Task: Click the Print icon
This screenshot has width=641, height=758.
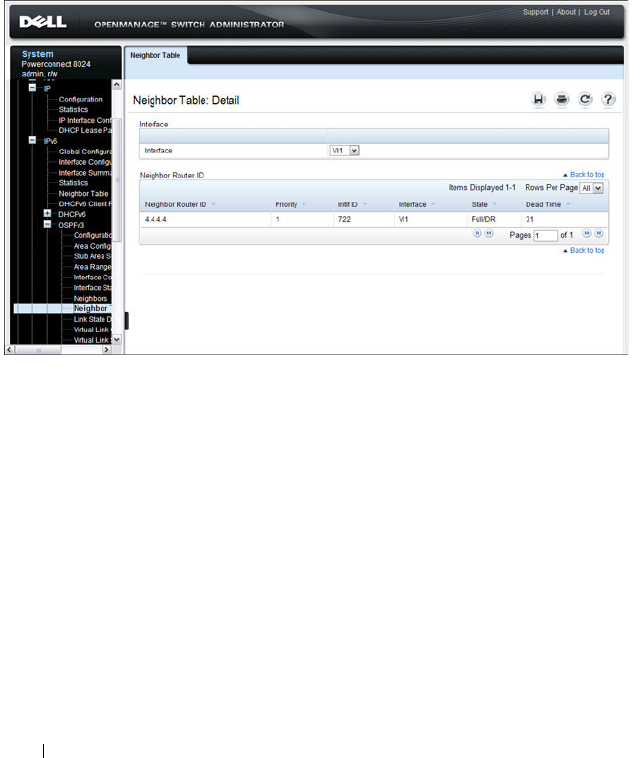Action: coord(561,99)
